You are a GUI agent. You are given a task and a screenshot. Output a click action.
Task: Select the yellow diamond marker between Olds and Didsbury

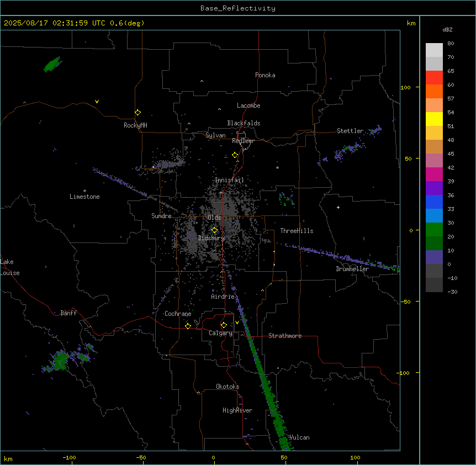coord(214,230)
